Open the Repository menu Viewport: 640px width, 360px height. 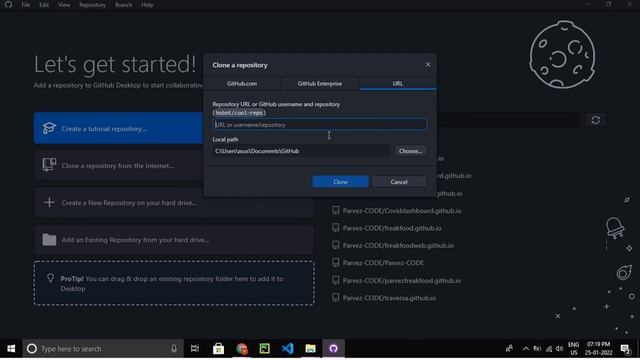[93, 5]
